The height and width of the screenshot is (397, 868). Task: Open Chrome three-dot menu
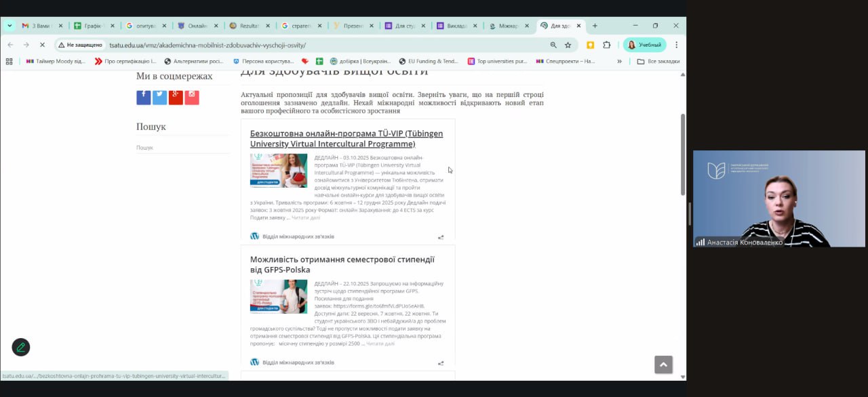point(676,45)
